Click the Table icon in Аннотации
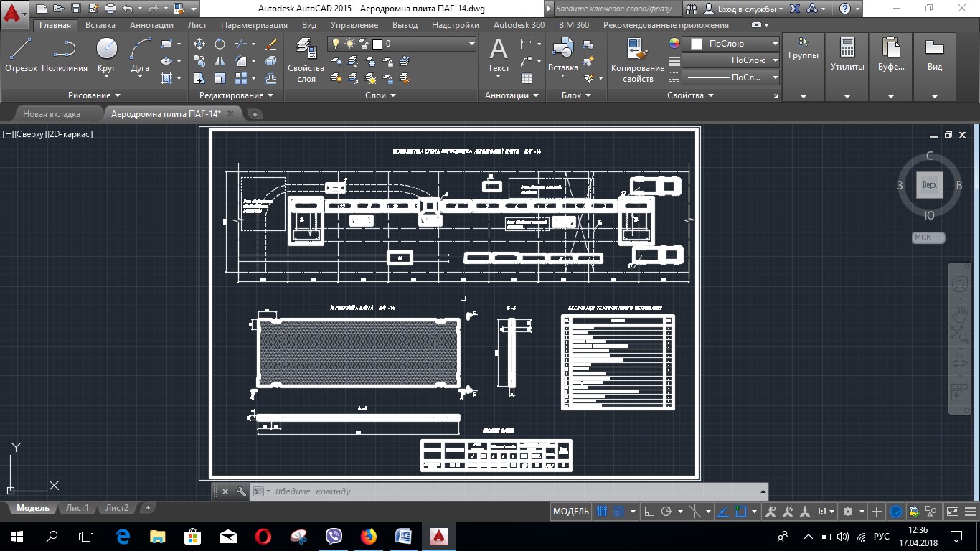Viewport: 980px width, 551px height. pos(527,78)
